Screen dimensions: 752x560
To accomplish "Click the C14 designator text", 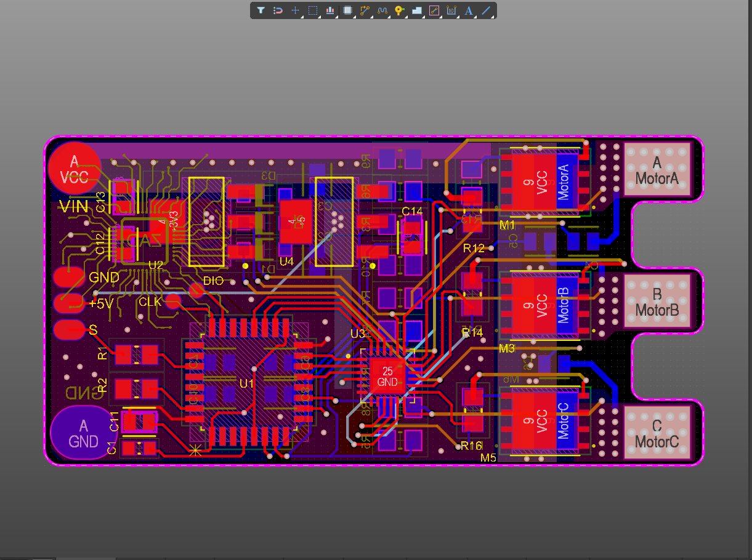I will coord(412,211).
